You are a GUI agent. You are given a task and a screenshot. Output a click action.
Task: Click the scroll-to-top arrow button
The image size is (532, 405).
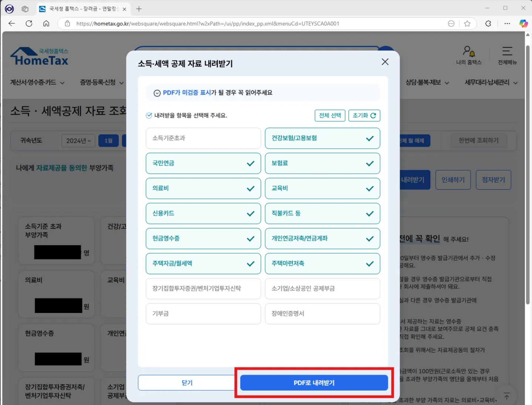click(506, 397)
